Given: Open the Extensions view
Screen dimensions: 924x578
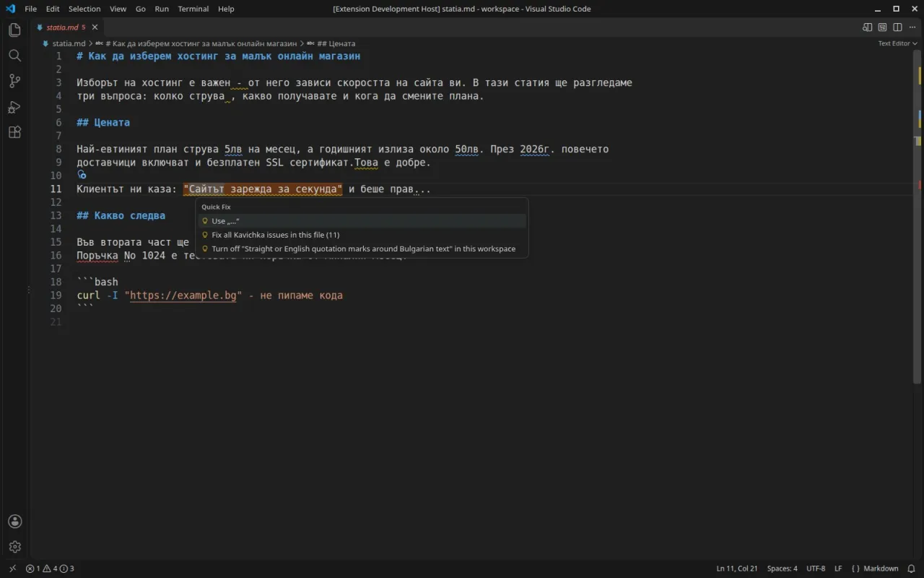Looking at the screenshot, I should pyautogui.click(x=14, y=132).
